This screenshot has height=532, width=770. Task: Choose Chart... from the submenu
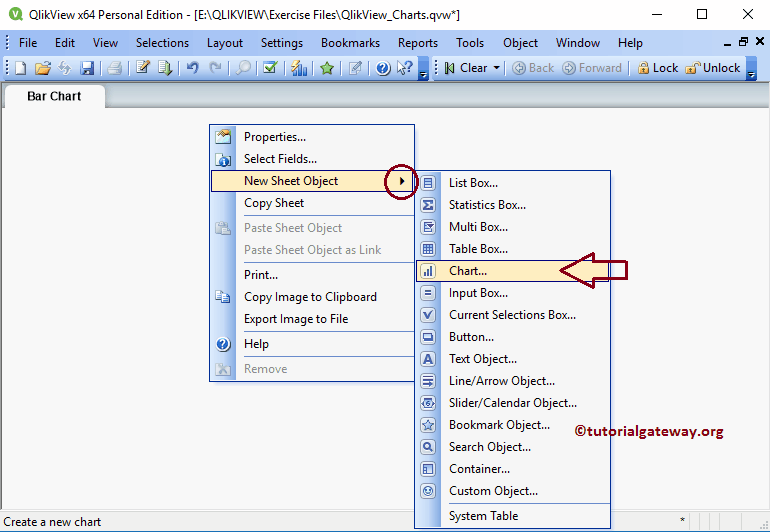pyautogui.click(x=513, y=271)
